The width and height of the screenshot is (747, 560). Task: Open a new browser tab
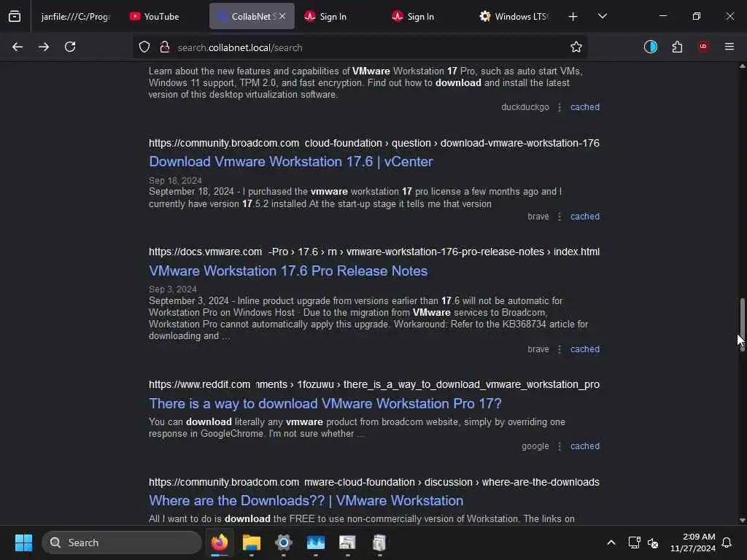point(573,17)
